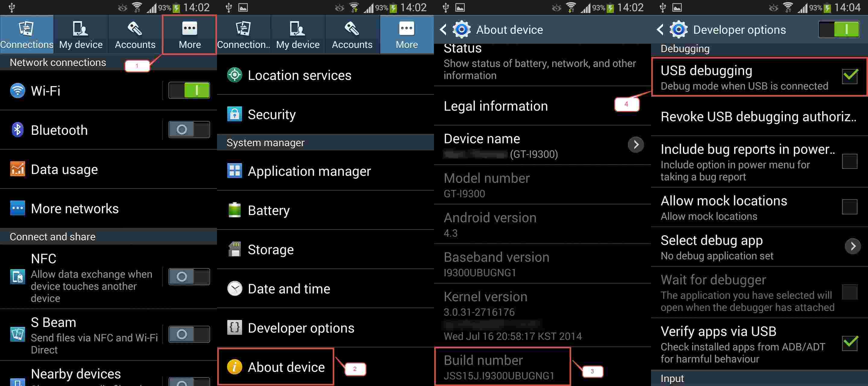
Task: Open Developer options braces icon
Action: point(234,327)
